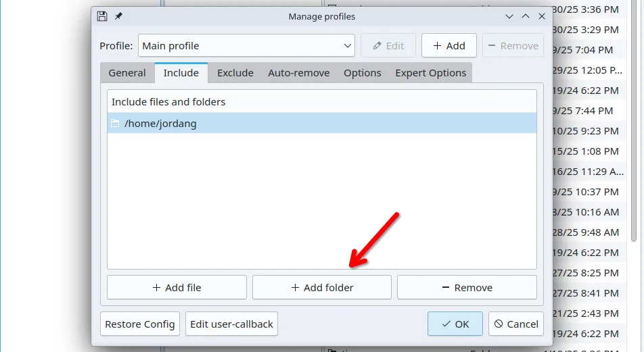Click the window menu icon in title bar
The width and height of the screenshot is (644, 352).
tap(102, 16)
